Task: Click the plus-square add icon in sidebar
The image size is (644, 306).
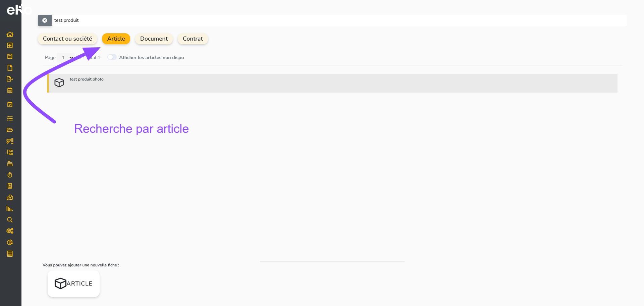Action: tap(10, 45)
